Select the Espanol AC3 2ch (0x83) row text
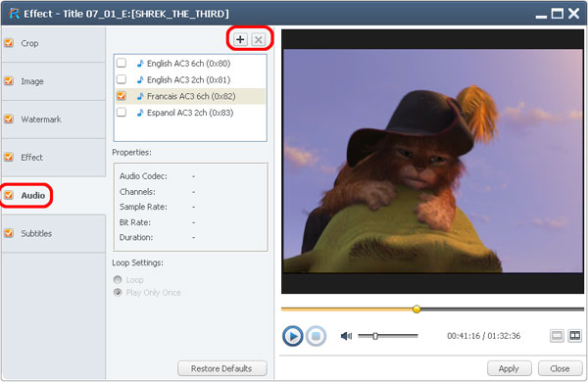Image resolution: width=588 pixels, height=382 pixels. pyautogui.click(x=190, y=113)
